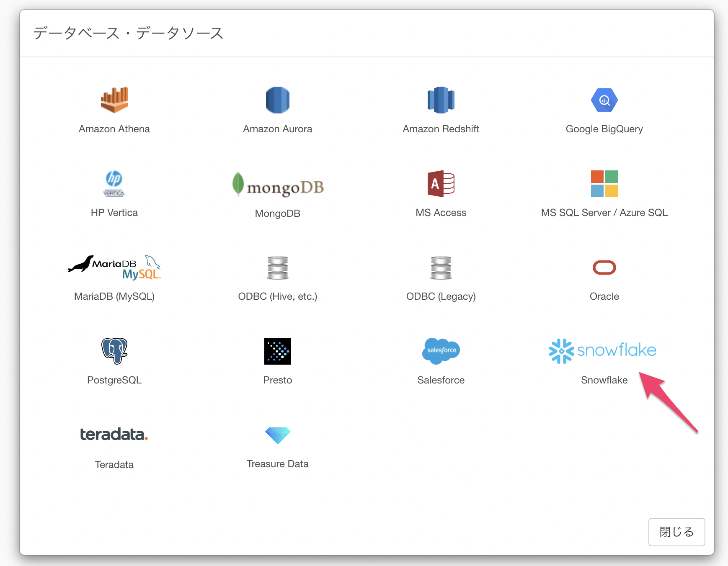Click the Treasure Data label
This screenshot has width=728, height=566.
click(278, 464)
